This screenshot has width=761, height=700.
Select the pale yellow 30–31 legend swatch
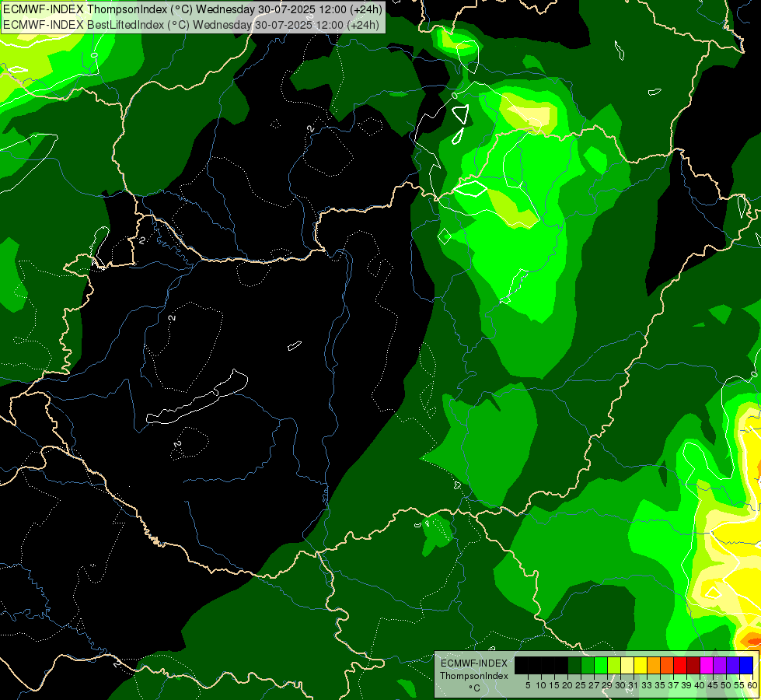coord(627,665)
